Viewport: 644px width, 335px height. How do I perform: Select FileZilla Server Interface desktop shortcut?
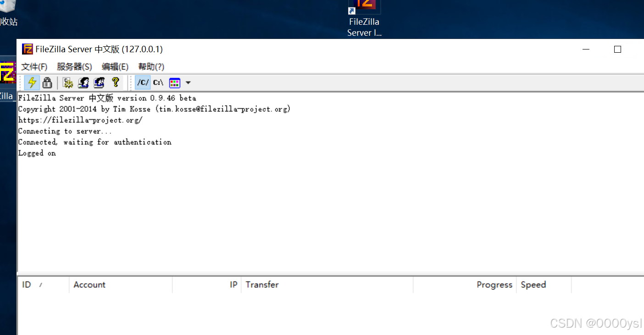pyautogui.click(x=364, y=18)
